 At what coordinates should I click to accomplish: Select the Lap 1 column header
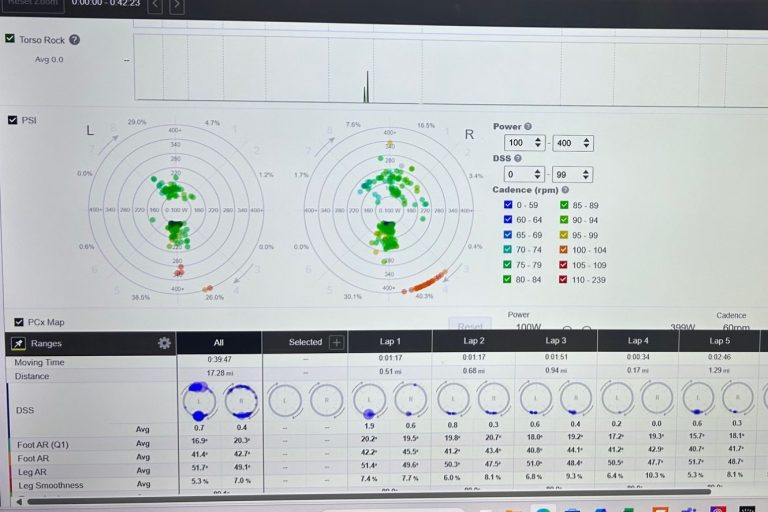point(390,341)
